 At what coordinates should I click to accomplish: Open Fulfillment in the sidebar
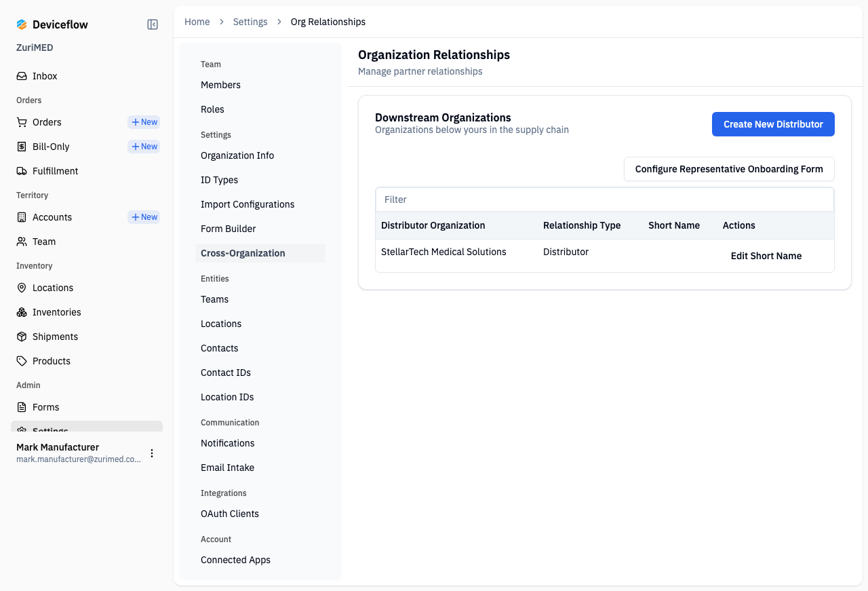point(87,171)
